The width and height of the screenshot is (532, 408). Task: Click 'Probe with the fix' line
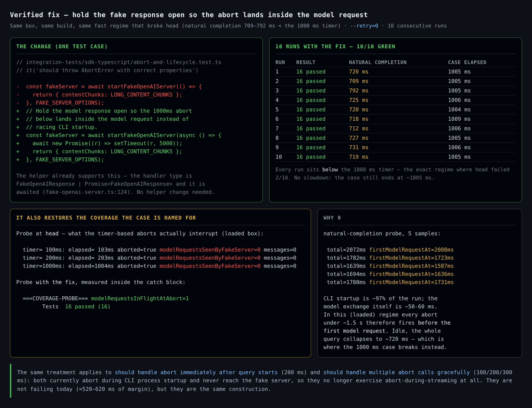coord(101,282)
